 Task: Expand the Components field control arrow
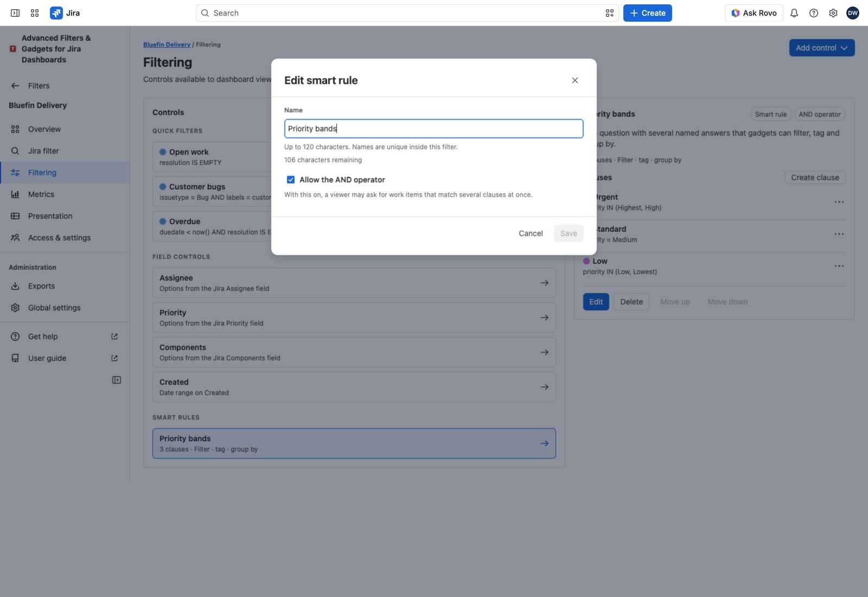[x=544, y=352]
